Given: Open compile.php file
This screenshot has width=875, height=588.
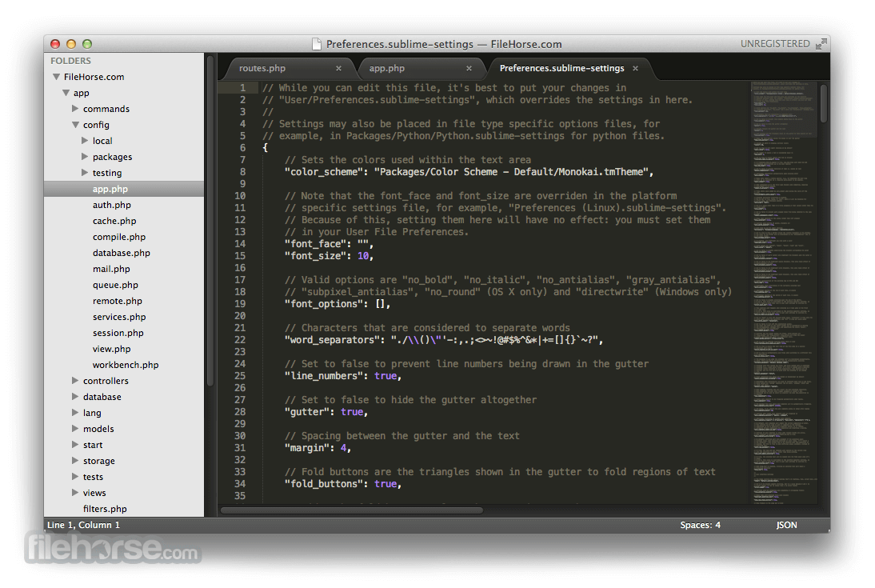Looking at the screenshot, I should tap(119, 237).
